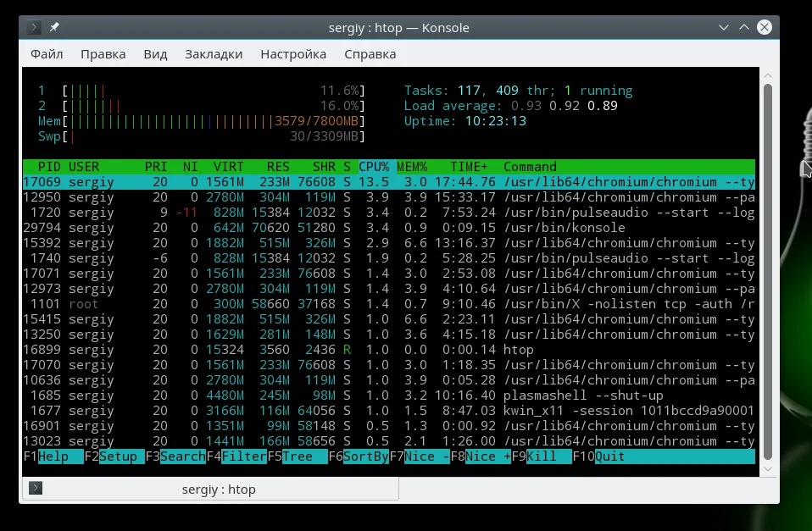Screen dimensions: 812x531
Task: Click the pin icon to keep window on all desktops
Action: click(x=54, y=27)
